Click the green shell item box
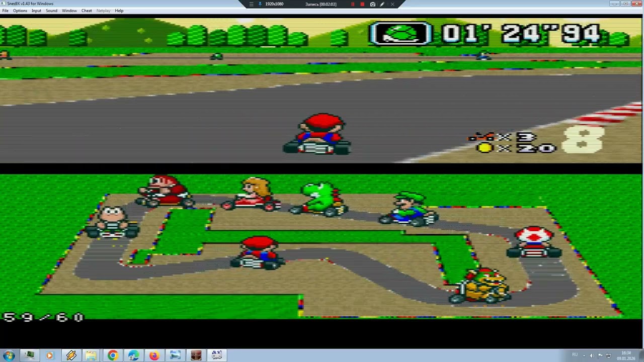 [x=400, y=34]
